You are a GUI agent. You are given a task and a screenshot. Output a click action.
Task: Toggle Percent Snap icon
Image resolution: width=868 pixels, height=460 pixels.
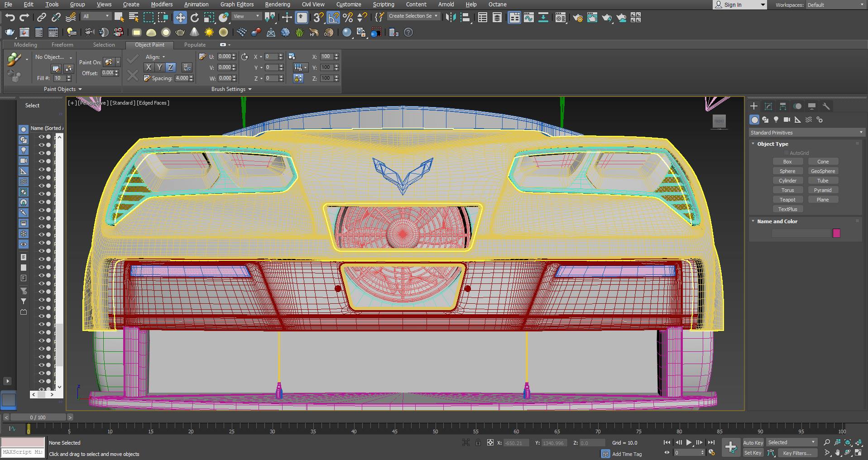[x=348, y=18]
